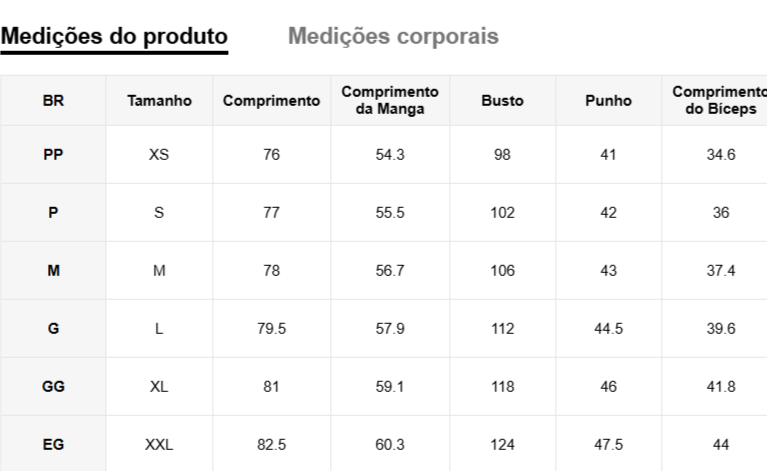This screenshot has height=471, width=767.
Task: Click the Tamanho column header
Action: (159, 100)
